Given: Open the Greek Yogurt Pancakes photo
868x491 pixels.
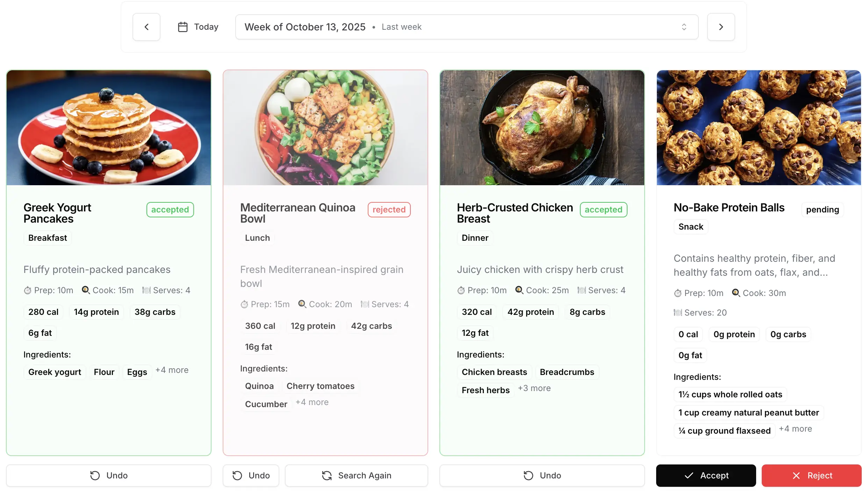Looking at the screenshot, I should [109, 128].
